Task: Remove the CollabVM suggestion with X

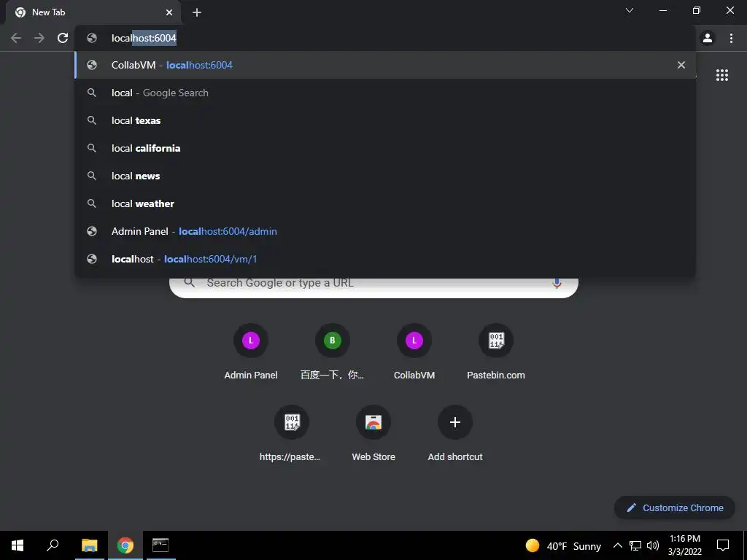Action: [681, 65]
